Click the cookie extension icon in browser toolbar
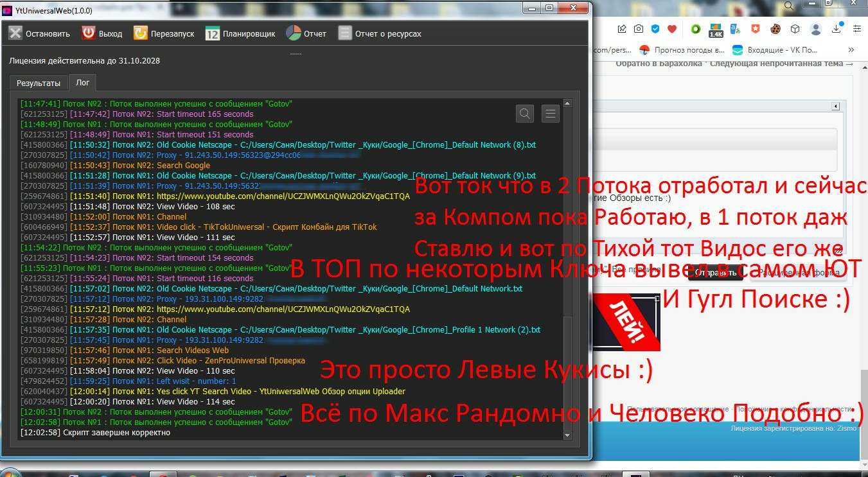The height and width of the screenshot is (477, 868). pos(775,28)
